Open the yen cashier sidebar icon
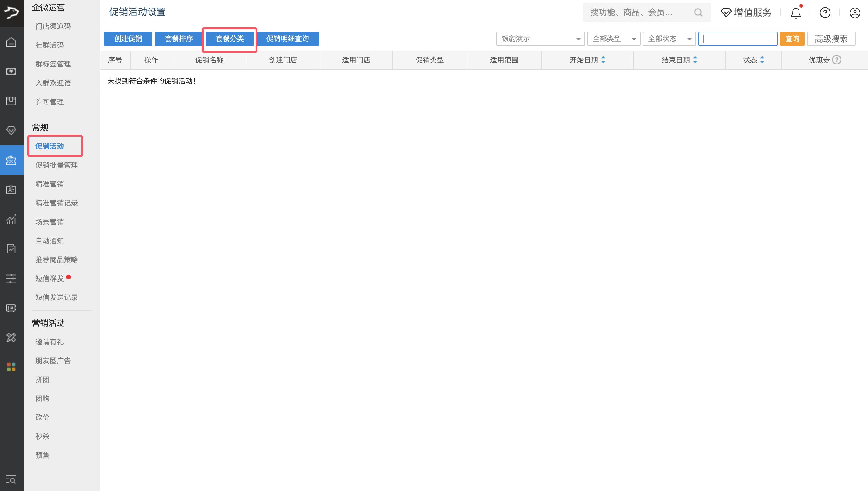The height and width of the screenshot is (491, 868). tap(11, 71)
